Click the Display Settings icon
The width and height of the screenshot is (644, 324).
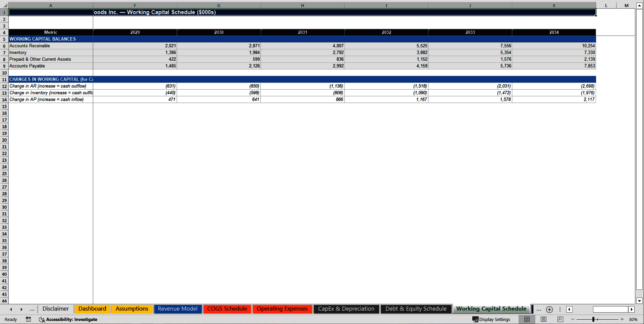pyautogui.click(x=491, y=319)
